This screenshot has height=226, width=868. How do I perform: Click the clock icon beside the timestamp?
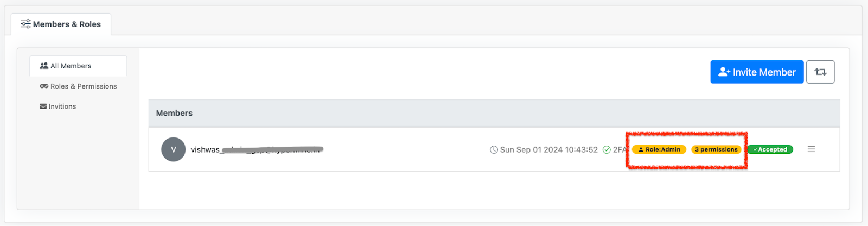tap(494, 150)
